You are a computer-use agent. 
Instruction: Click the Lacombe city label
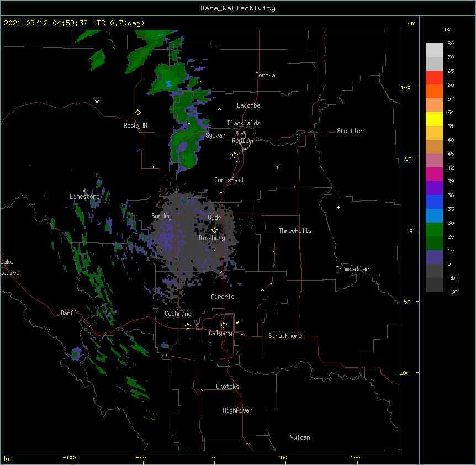[248, 105]
